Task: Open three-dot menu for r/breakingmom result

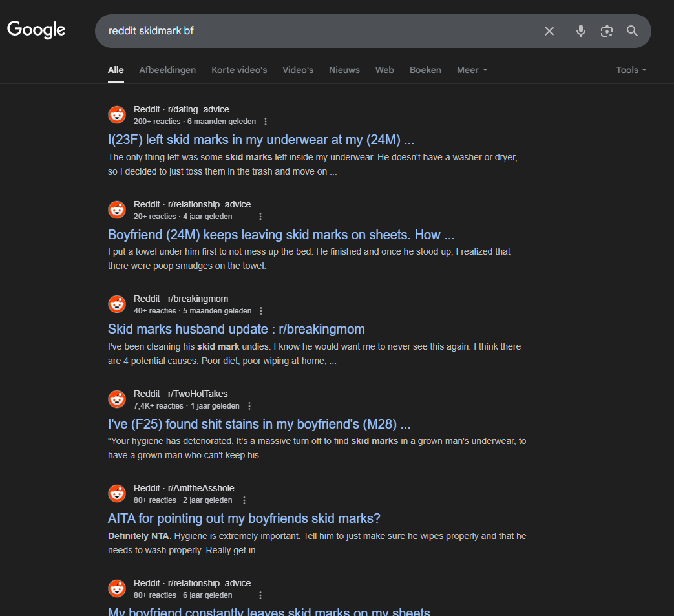Action: [261, 311]
